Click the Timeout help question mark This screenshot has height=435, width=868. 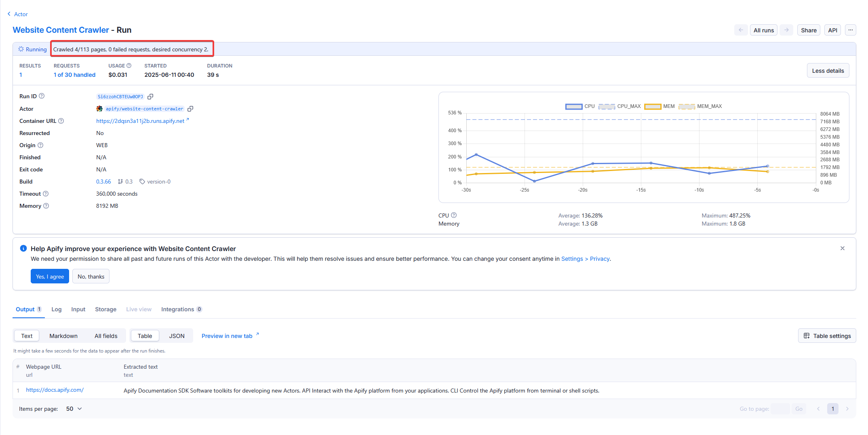(46, 194)
